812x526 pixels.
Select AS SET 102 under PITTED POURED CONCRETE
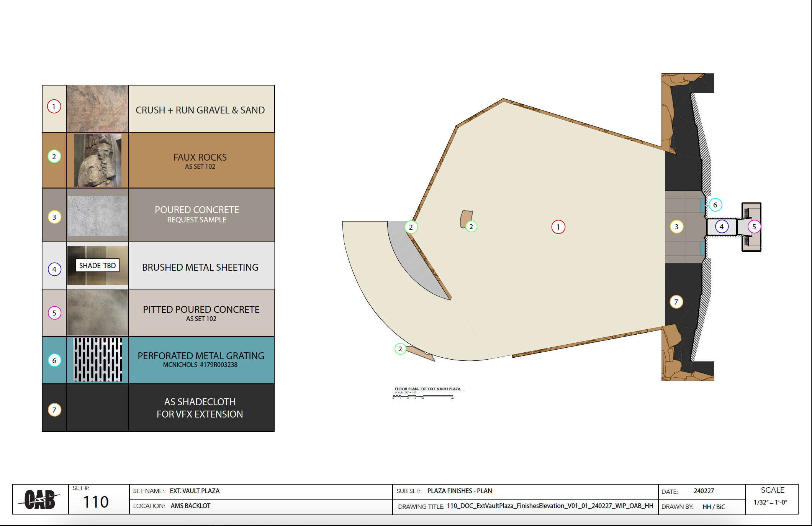coord(201,319)
